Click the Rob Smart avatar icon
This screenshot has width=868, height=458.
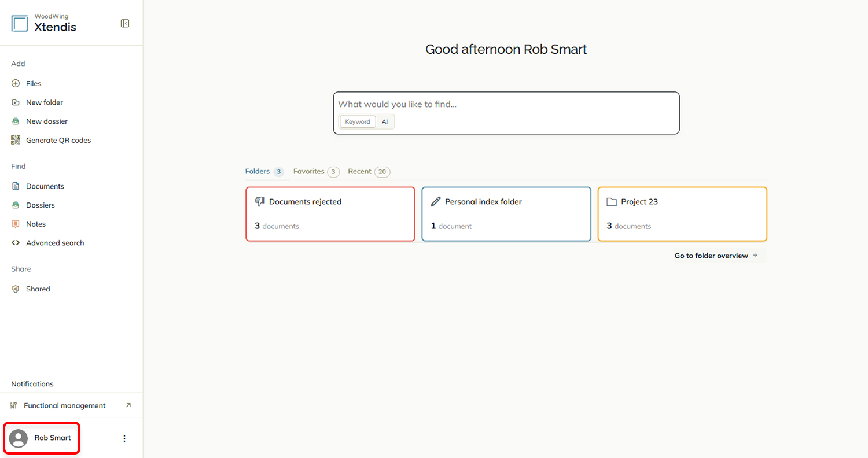[x=19, y=438]
